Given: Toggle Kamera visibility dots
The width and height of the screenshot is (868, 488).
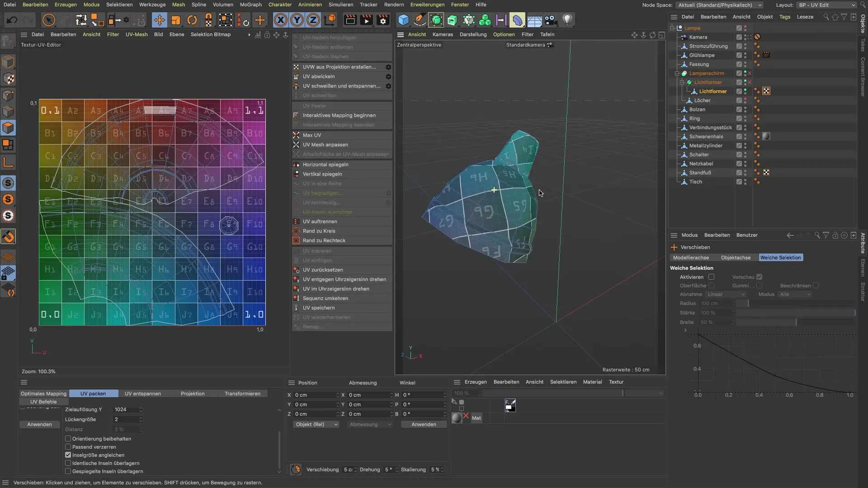Looking at the screenshot, I should [x=745, y=37].
